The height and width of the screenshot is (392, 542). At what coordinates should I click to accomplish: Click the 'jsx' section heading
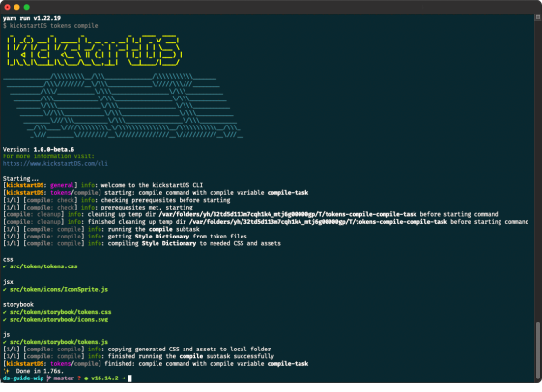(8, 282)
